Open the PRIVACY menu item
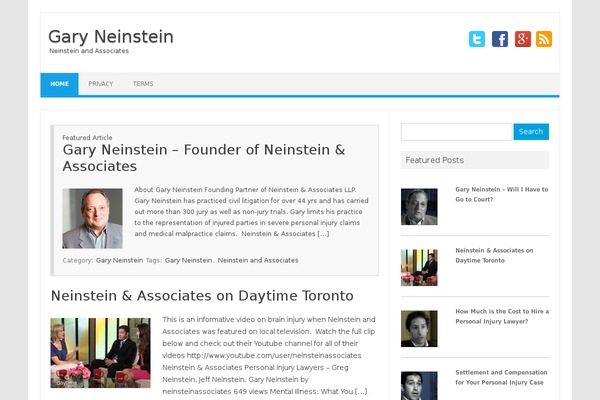This screenshot has height=400, width=600. point(101,84)
